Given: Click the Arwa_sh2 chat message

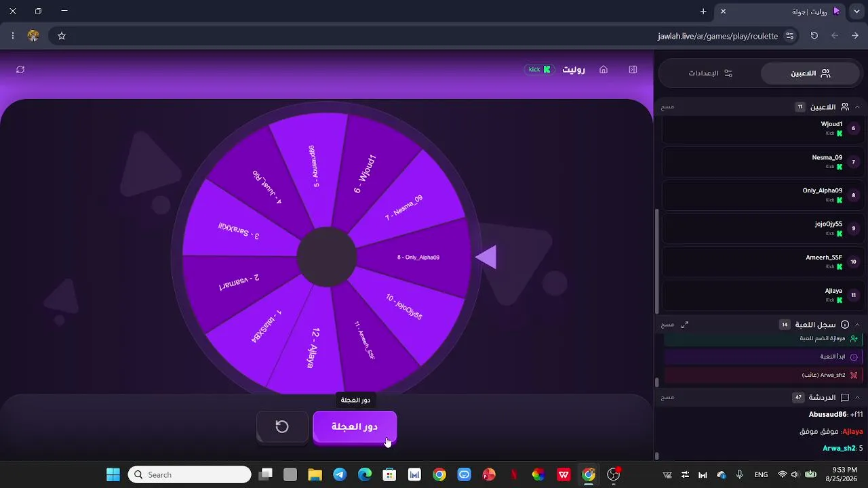Looking at the screenshot, I should (842, 448).
